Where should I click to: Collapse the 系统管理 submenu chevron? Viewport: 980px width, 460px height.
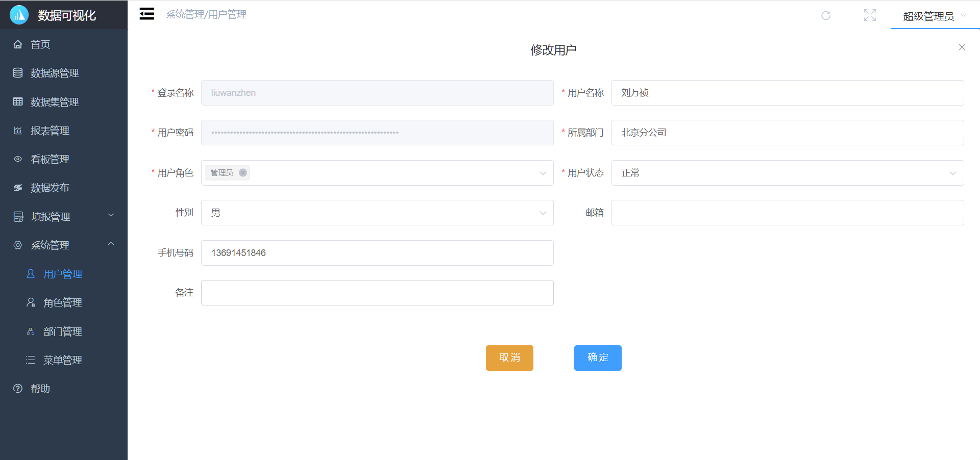(x=111, y=244)
